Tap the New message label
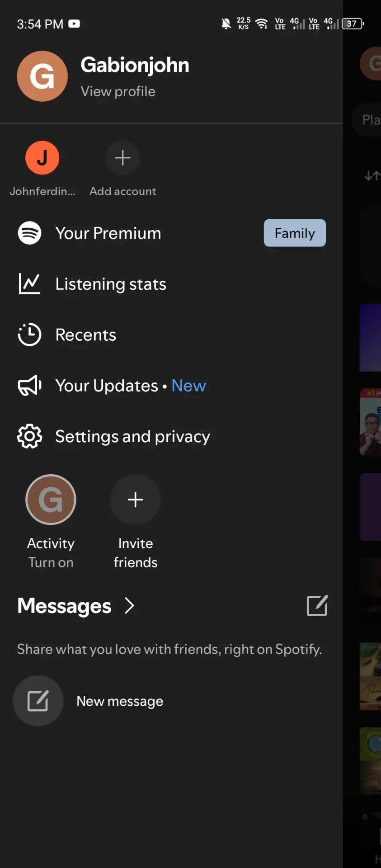Viewport: 381px width, 868px height. click(120, 701)
